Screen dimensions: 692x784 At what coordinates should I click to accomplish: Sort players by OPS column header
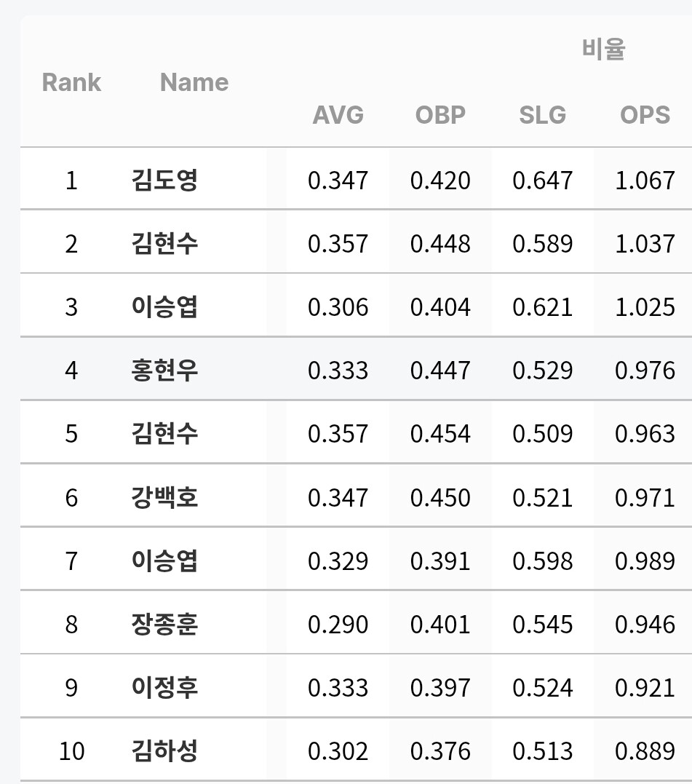coord(645,115)
